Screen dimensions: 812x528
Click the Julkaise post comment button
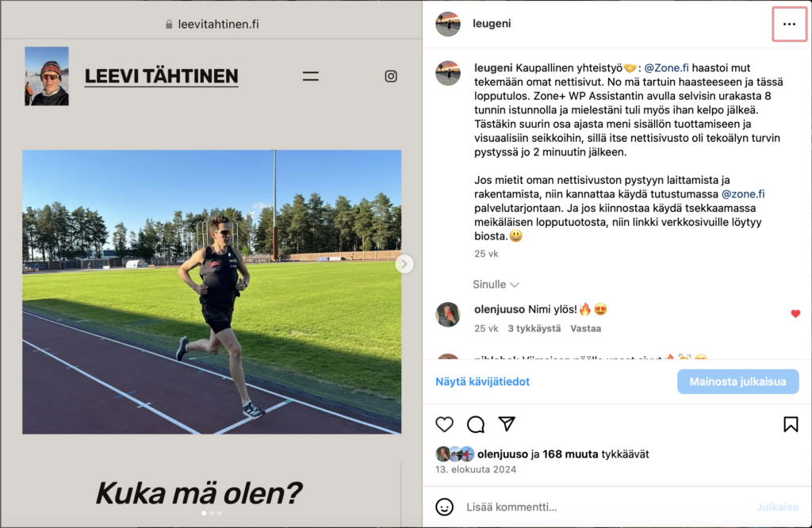tap(777, 507)
